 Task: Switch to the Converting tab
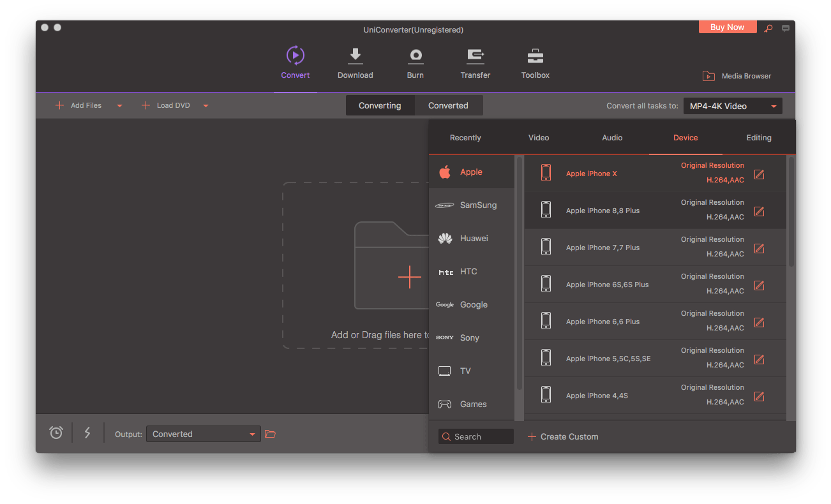380,105
